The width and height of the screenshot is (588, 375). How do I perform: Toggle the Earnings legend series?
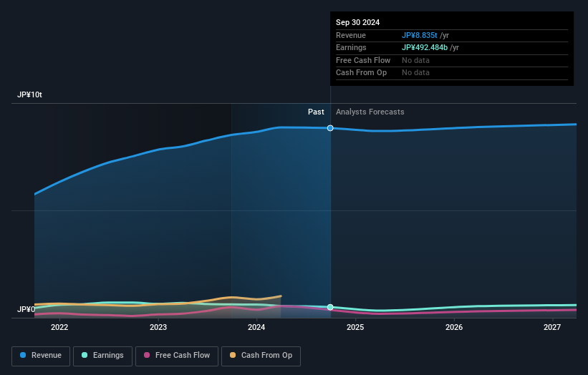click(102, 356)
